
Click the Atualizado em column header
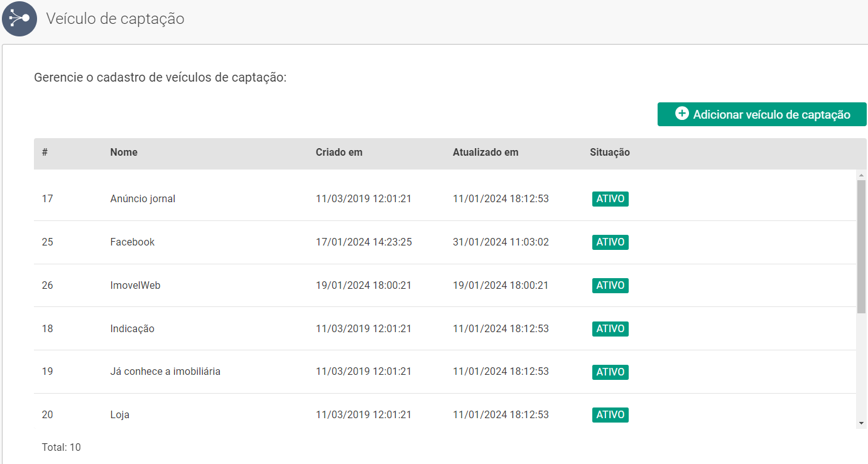tap(485, 152)
